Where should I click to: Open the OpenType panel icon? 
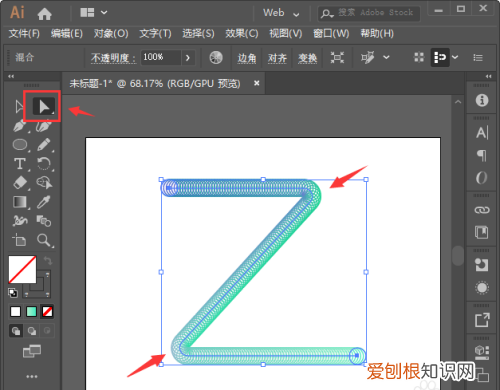coord(482,178)
